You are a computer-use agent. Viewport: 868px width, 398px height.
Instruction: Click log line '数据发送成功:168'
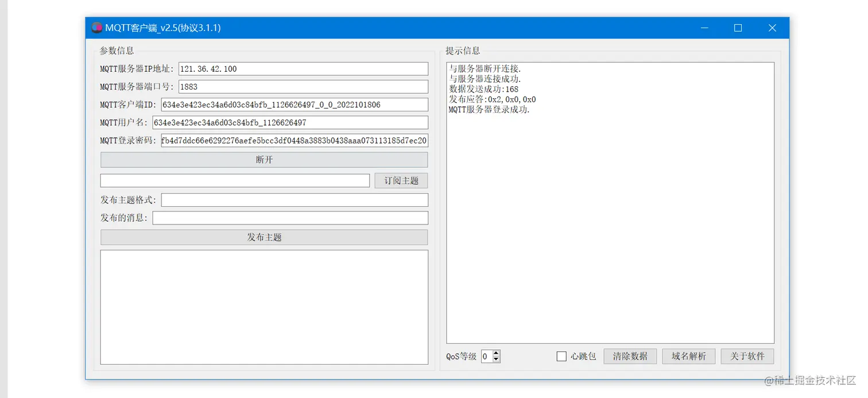[484, 89]
